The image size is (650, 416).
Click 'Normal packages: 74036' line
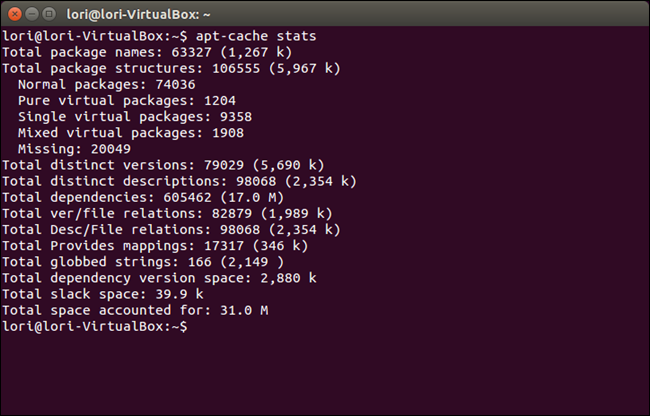pyautogui.click(x=107, y=85)
